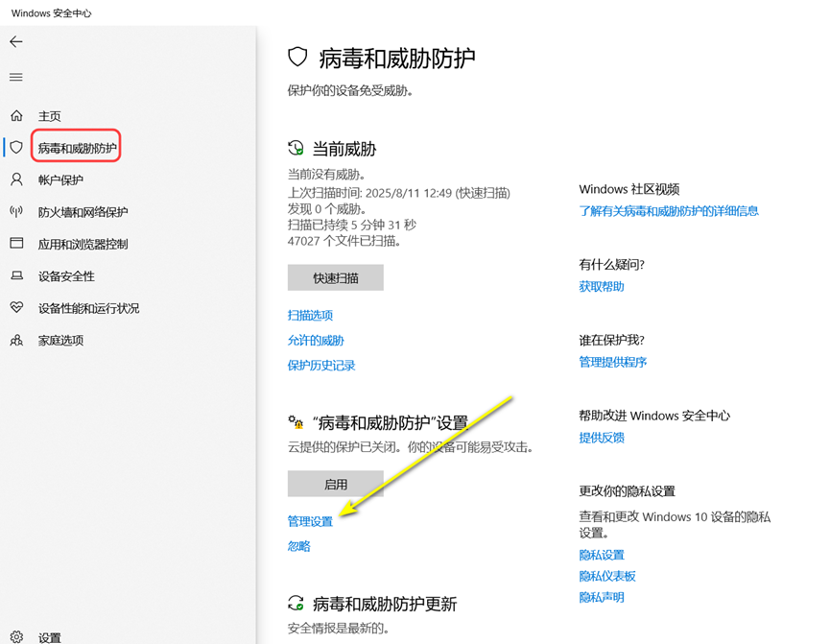
Task: Go to 防火墙和网络保护
Action: coord(83,212)
